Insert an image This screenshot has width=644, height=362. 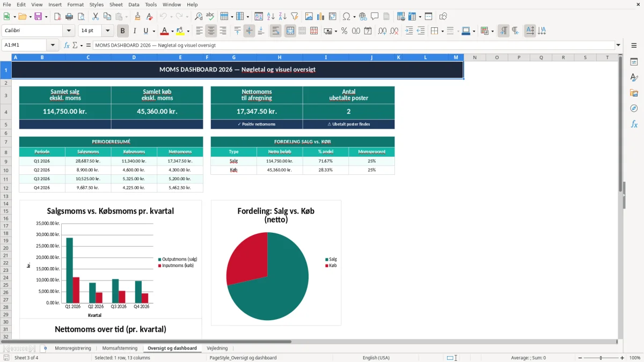click(x=309, y=17)
